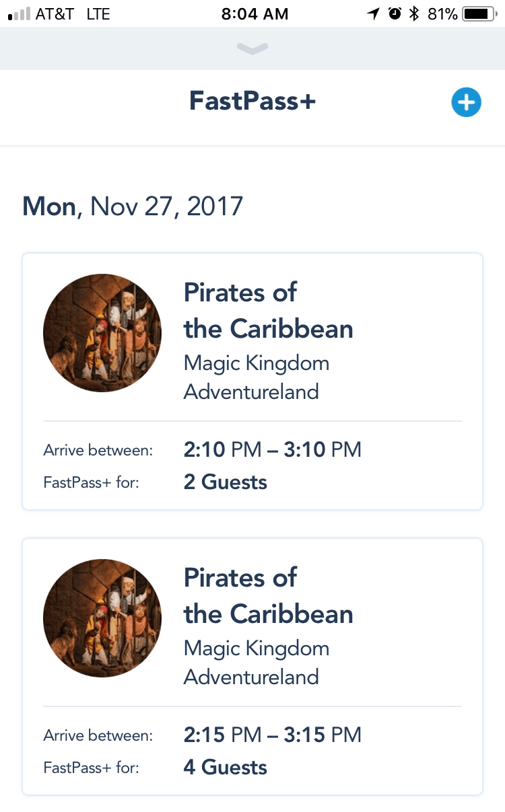This screenshot has width=505, height=812.
Task: Open the Pirates of the Caribbean title for 2:10 PM
Action: [268, 310]
